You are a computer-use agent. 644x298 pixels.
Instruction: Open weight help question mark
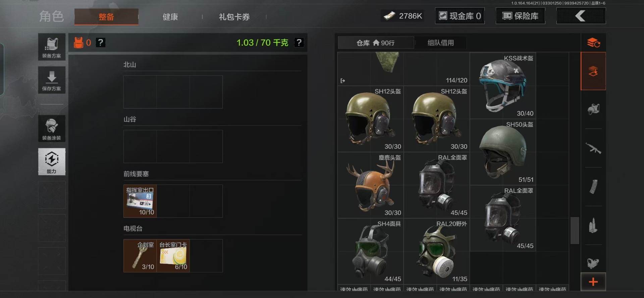tap(299, 42)
